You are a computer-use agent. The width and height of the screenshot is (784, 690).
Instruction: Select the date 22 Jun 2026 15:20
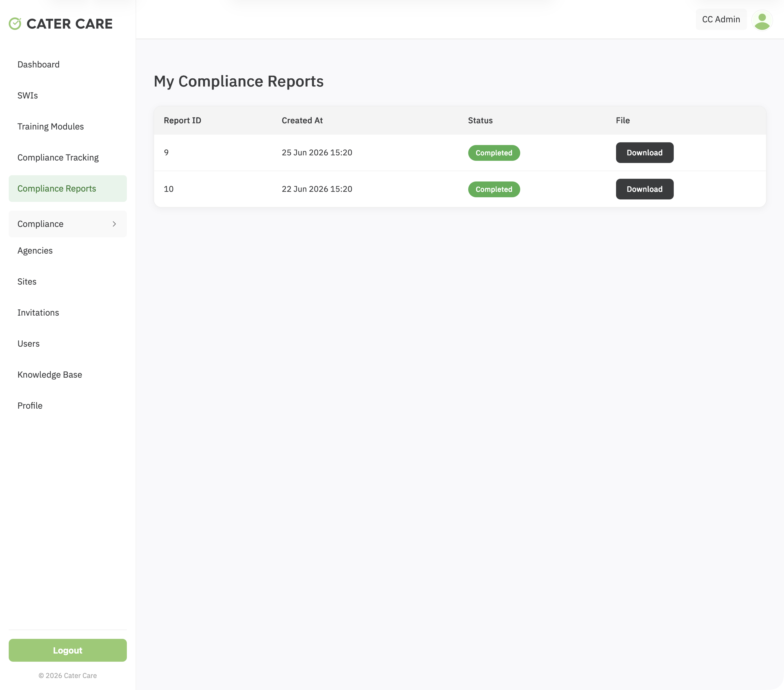coord(317,189)
